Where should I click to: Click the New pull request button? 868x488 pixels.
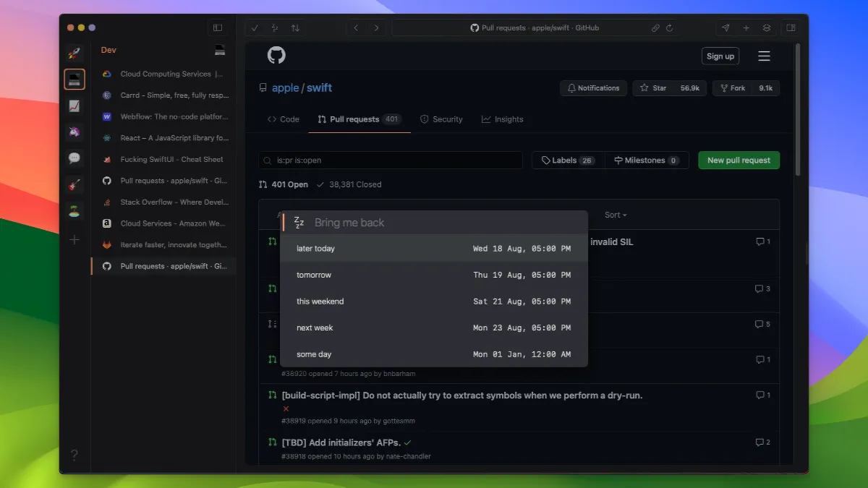click(739, 160)
